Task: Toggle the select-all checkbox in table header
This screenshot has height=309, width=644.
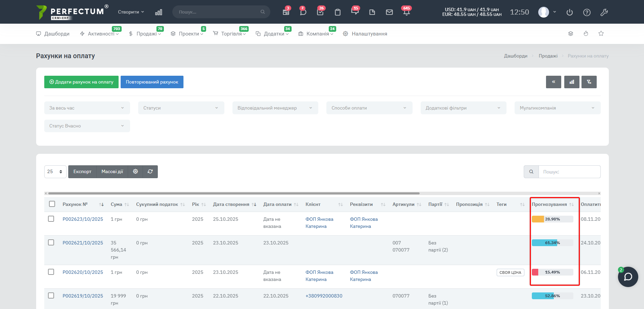Action: 52,204
